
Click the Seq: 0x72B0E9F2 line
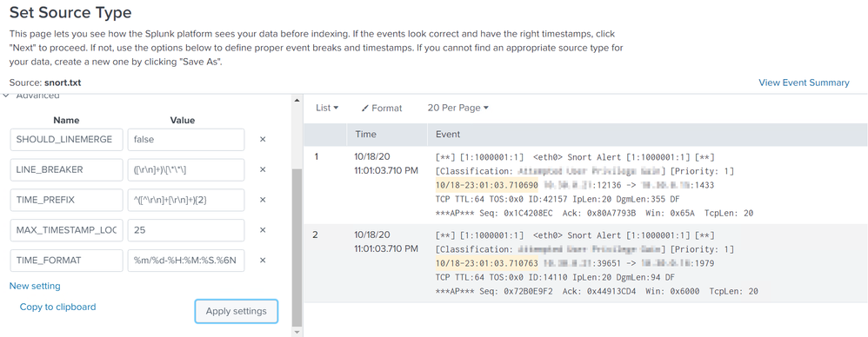coord(597,291)
